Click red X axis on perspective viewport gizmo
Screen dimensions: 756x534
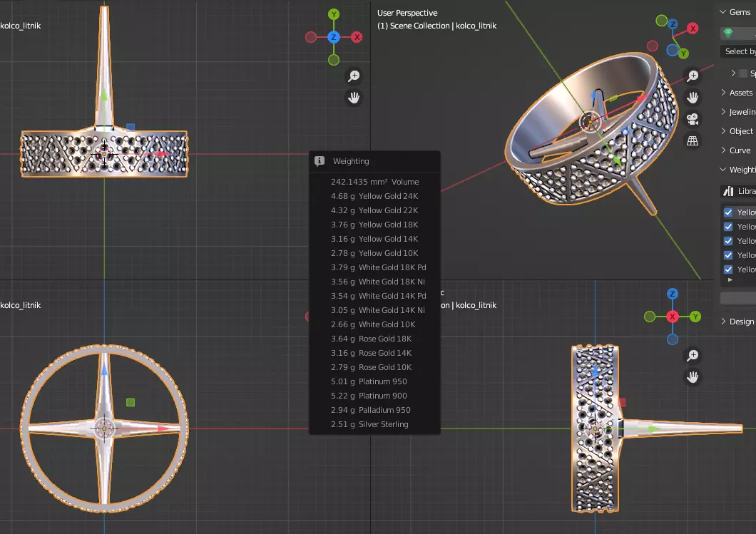693,29
